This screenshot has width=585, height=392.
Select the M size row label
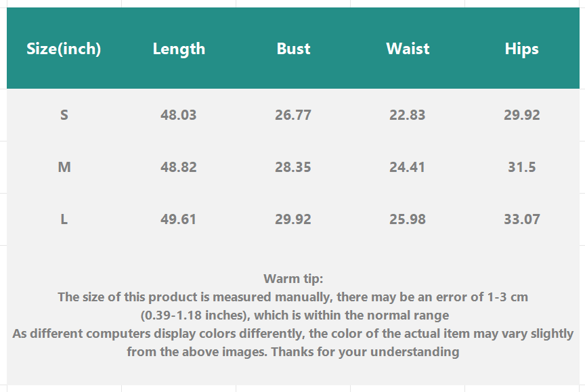(x=64, y=167)
